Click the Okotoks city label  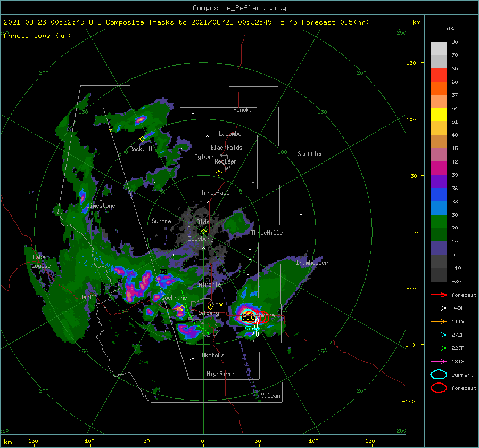point(213,355)
